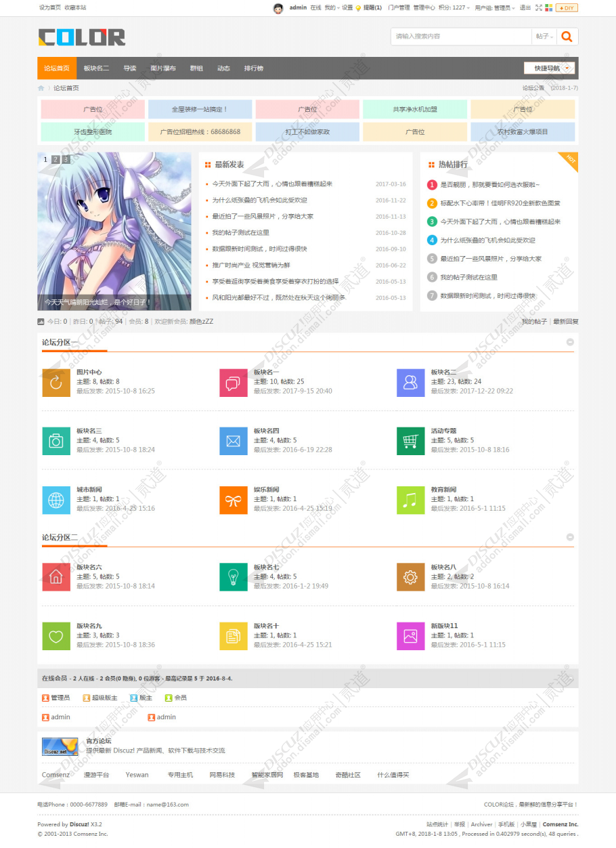Image resolution: width=616 pixels, height=848 pixels.
Task: Open the 教育新闻 music note icon
Action: (x=411, y=500)
